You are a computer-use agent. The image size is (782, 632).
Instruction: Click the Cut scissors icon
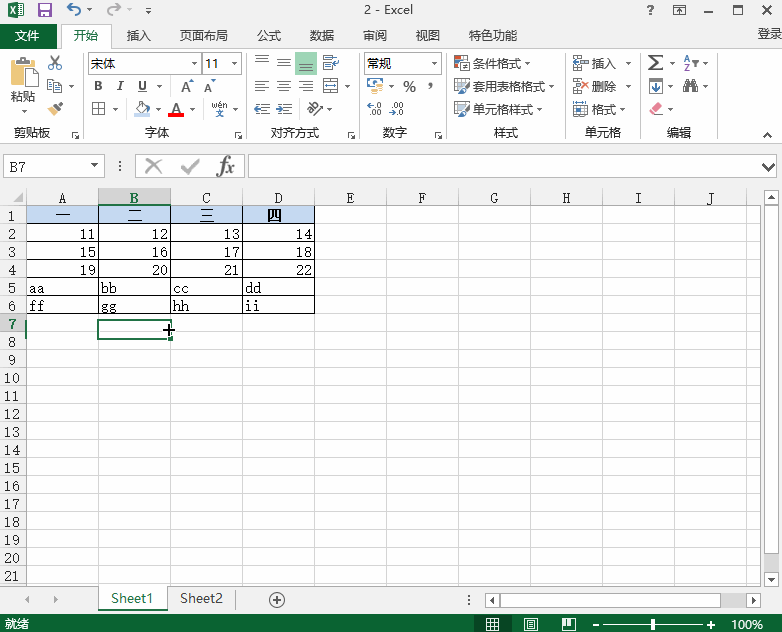(x=55, y=63)
